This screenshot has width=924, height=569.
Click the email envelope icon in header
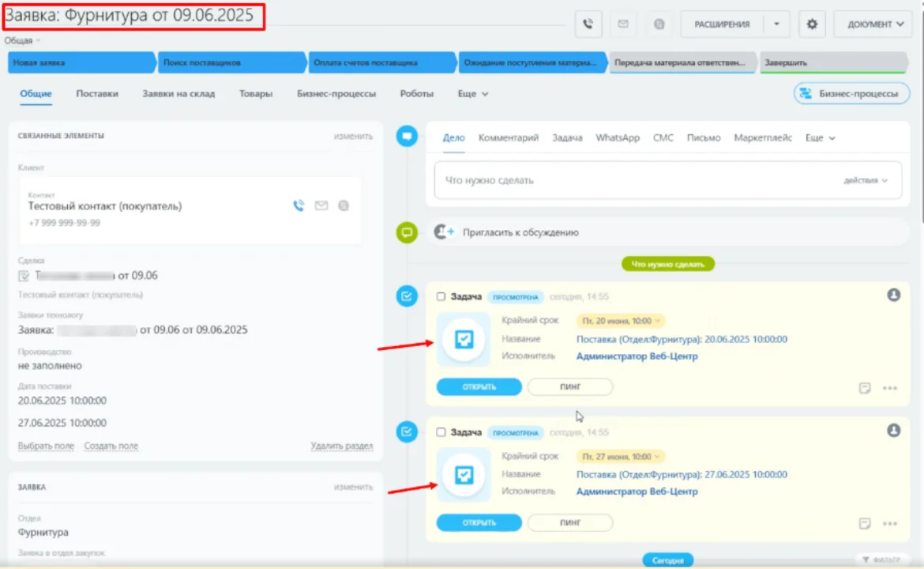click(623, 24)
